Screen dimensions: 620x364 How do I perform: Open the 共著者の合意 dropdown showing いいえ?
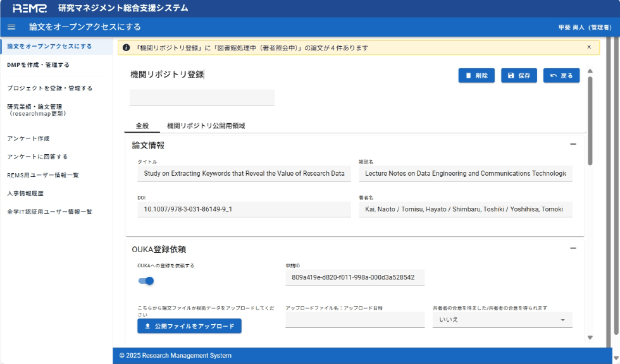coord(562,320)
